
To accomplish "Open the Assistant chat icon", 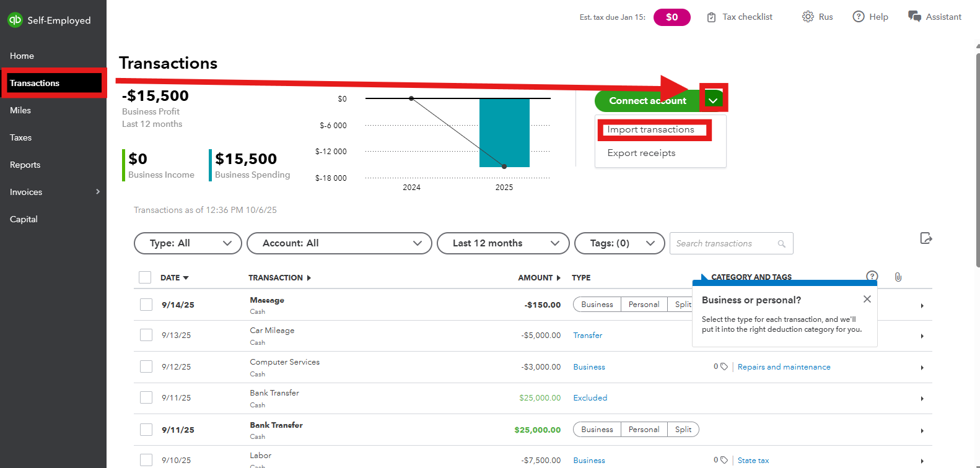I will click(x=914, y=17).
